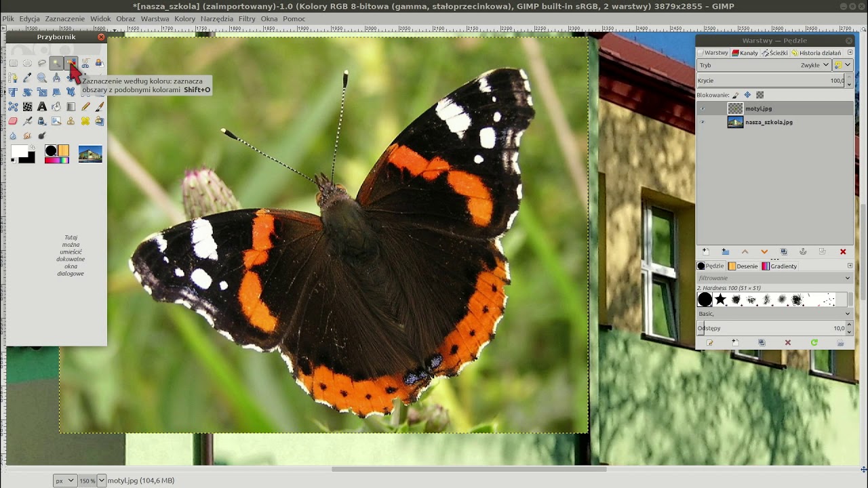Select the Blur/Sharpen droplet tool
Screen dimensions: 868x488
click(x=14, y=136)
